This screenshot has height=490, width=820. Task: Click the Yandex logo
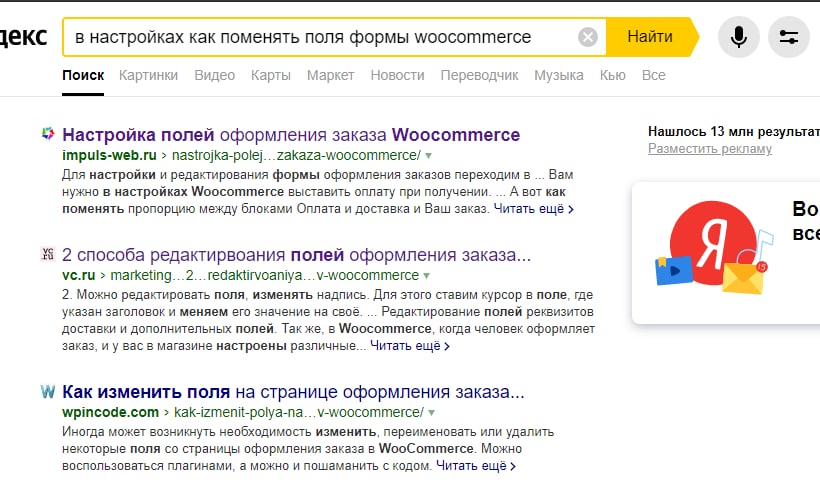24,37
